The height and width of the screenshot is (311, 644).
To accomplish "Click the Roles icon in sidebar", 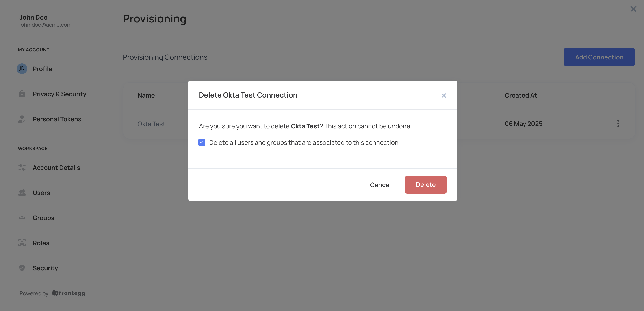I will coord(22,243).
